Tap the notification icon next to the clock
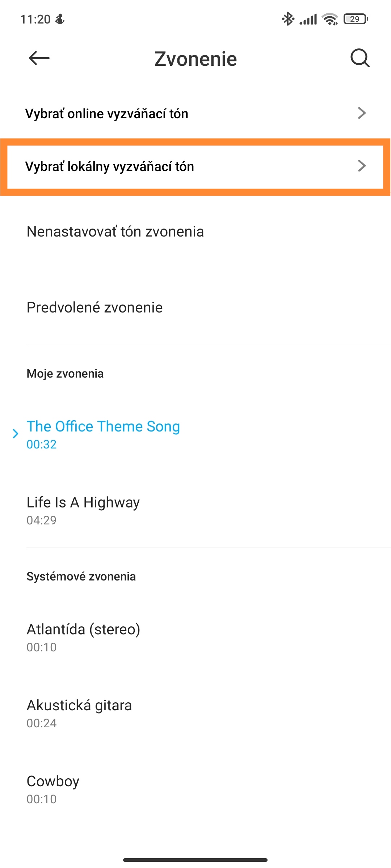The width and height of the screenshot is (391, 868). point(60,19)
